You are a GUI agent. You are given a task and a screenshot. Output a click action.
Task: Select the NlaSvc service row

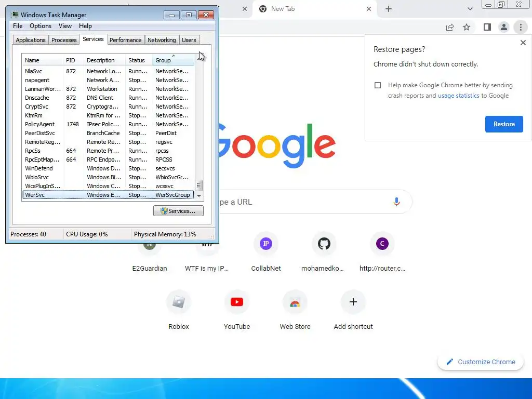tap(108, 71)
